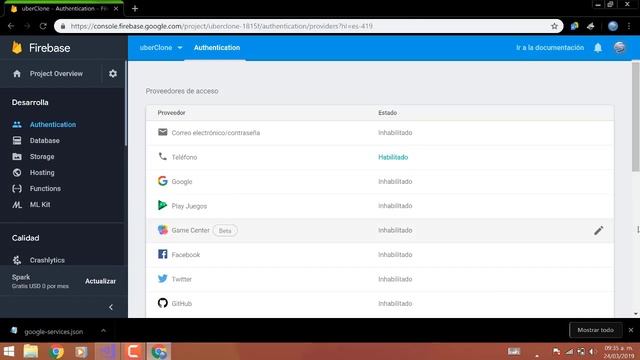Reload the page in Chrome
Image resolution: width=640 pixels, height=360 pixels.
(43, 26)
